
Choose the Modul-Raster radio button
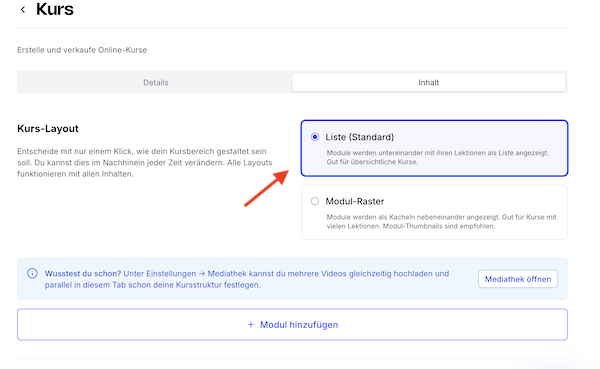click(x=315, y=201)
